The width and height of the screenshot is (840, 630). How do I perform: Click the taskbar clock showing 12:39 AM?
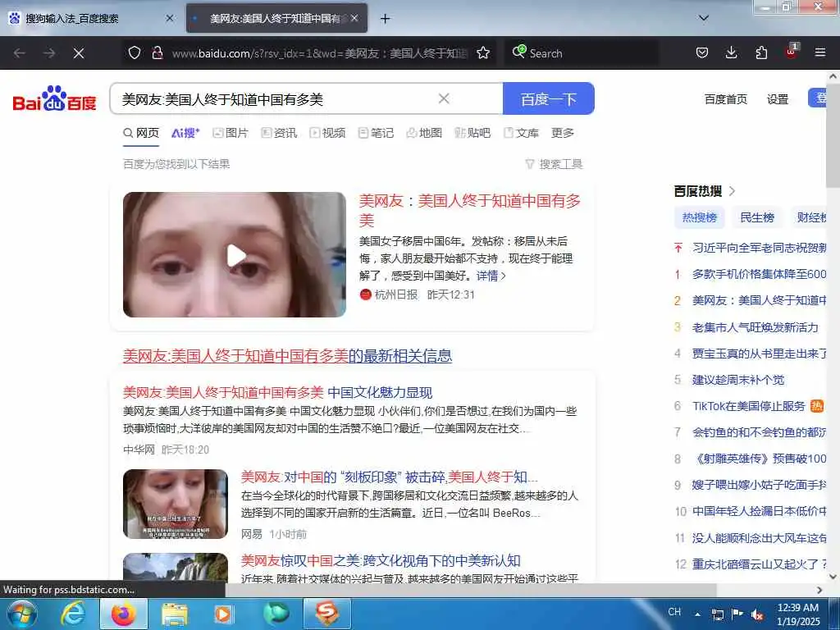(x=797, y=614)
